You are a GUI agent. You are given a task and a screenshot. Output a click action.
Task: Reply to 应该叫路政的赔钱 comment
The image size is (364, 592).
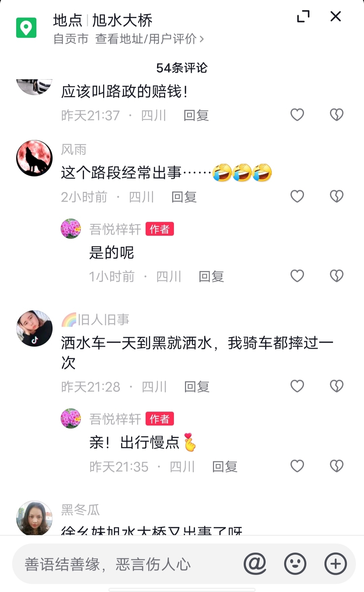pos(196,115)
